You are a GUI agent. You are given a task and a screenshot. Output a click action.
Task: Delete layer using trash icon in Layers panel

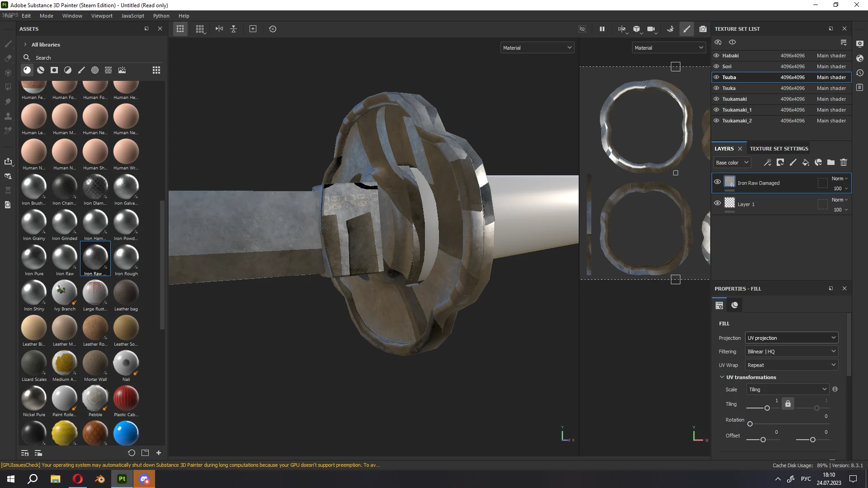coord(843,163)
